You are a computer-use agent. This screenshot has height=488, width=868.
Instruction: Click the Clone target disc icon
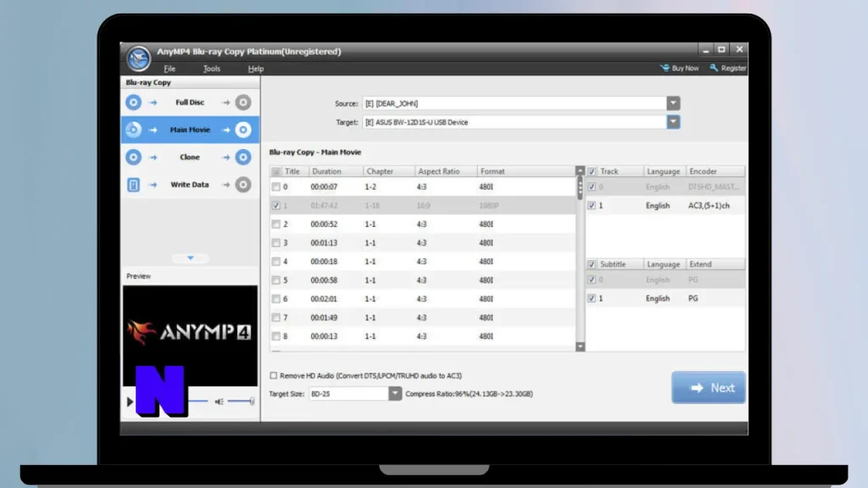[243, 157]
